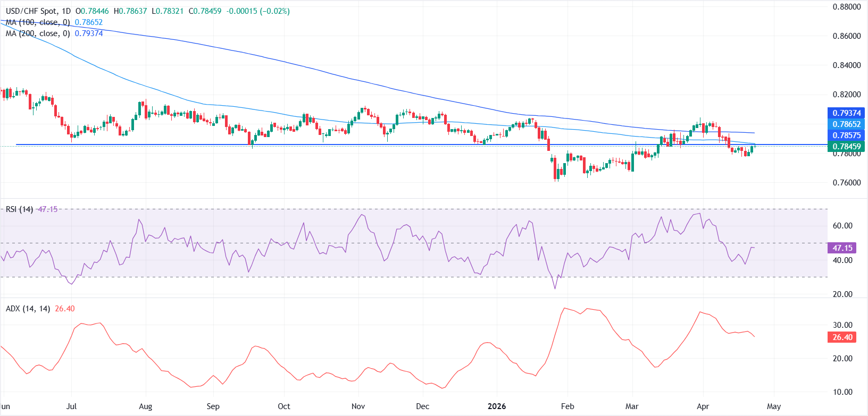Click the green 0.78459 current price tag
The height and width of the screenshot is (416, 868).
(x=846, y=147)
